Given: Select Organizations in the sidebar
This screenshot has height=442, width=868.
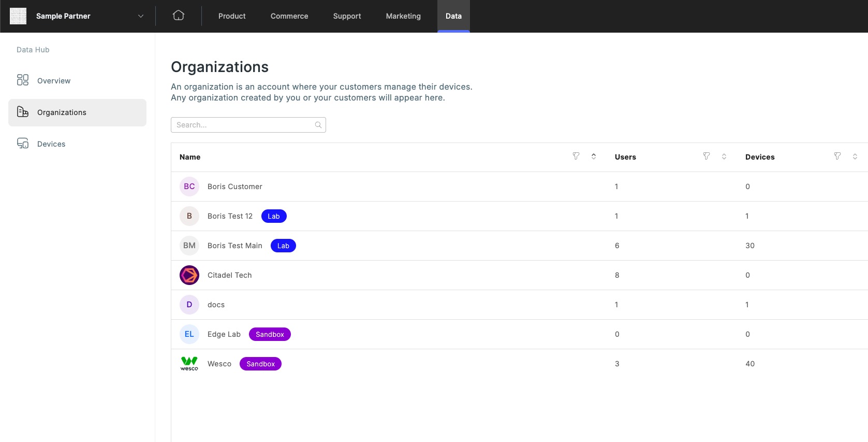Looking at the screenshot, I should 77,112.
